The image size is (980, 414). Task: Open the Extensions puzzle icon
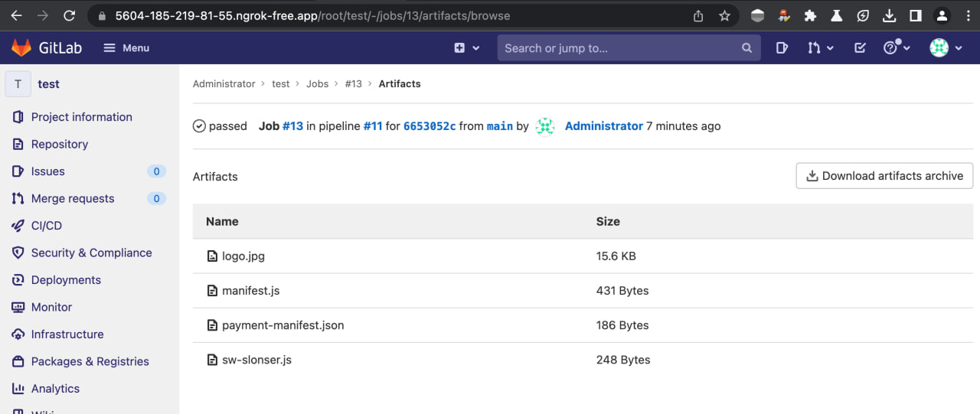pyautogui.click(x=810, y=15)
